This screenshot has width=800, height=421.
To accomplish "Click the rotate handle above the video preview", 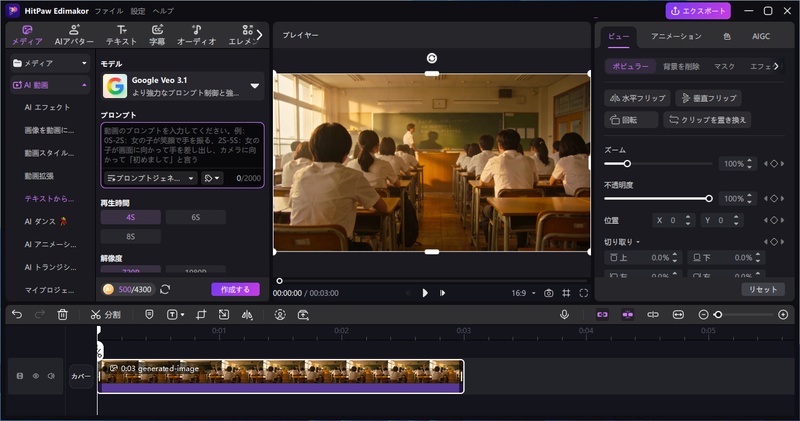I will click(x=432, y=58).
